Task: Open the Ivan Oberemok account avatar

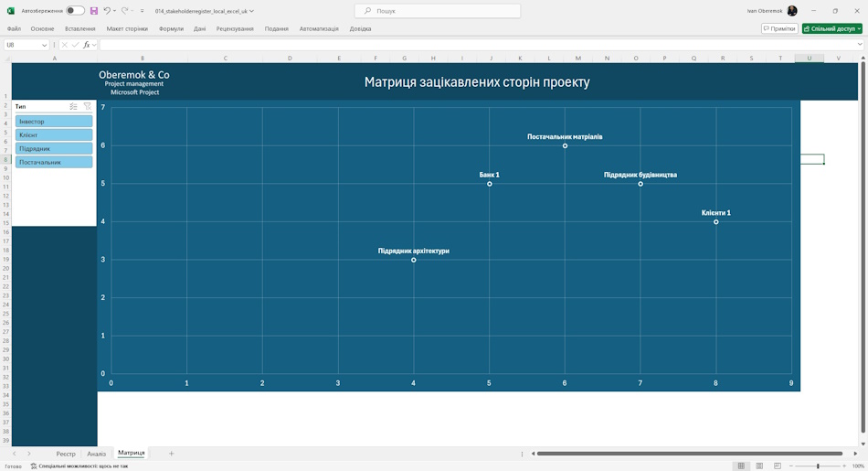Action: point(792,11)
